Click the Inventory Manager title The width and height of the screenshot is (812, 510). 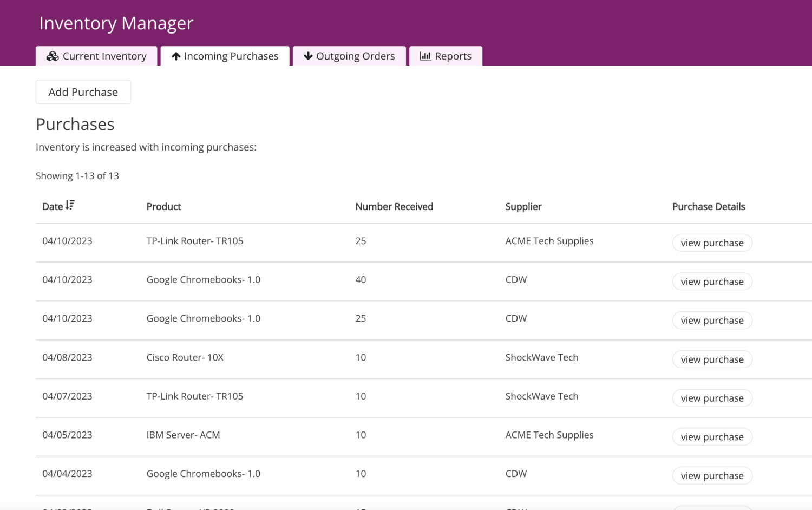click(116, 23)
